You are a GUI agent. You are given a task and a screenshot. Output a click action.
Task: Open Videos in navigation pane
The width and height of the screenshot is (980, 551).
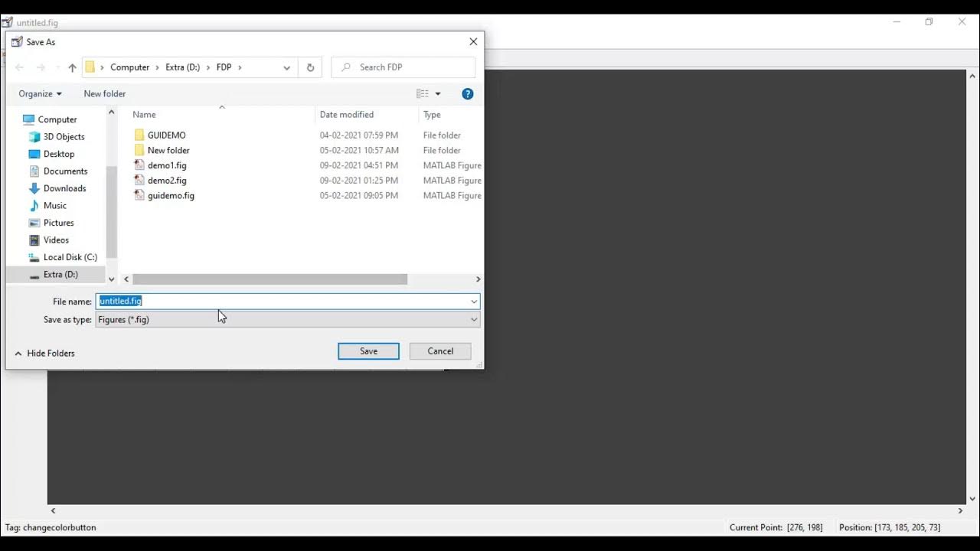click(56, 240)
